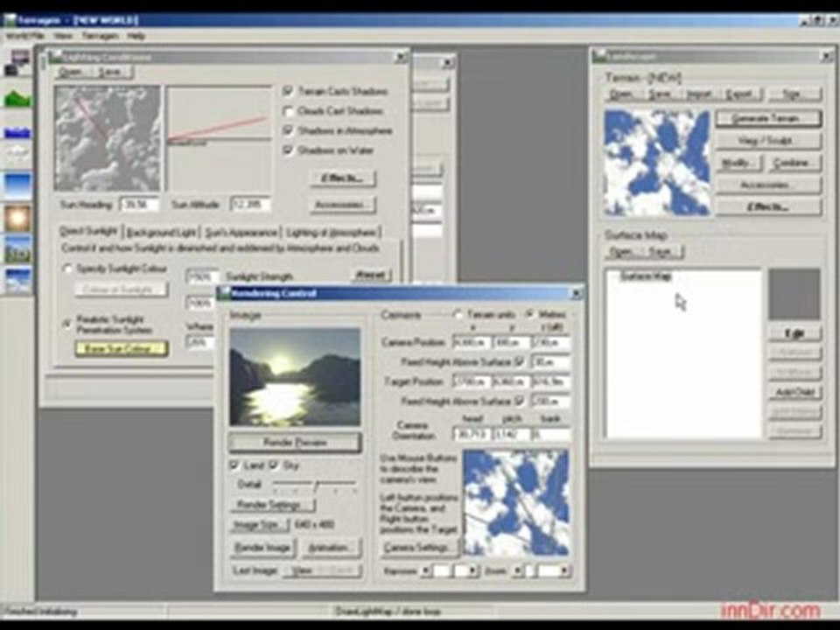Viewport: 840px width, 630px height.
Task: Click the Detail slider in Rendering Control
Action: point(315,486)
